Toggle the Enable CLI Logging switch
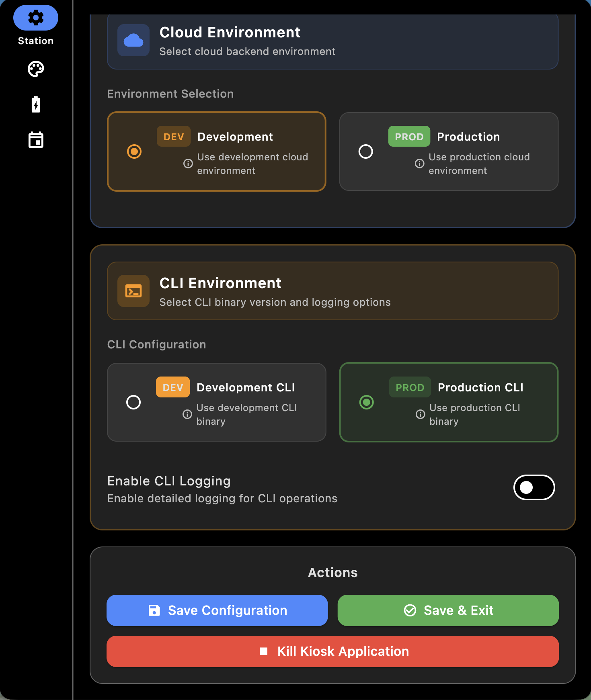This screenshot has width=591, height=700. tap(534, 487)
